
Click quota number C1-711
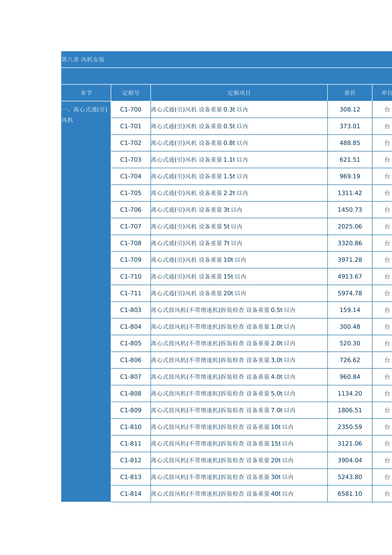(131, 293)
